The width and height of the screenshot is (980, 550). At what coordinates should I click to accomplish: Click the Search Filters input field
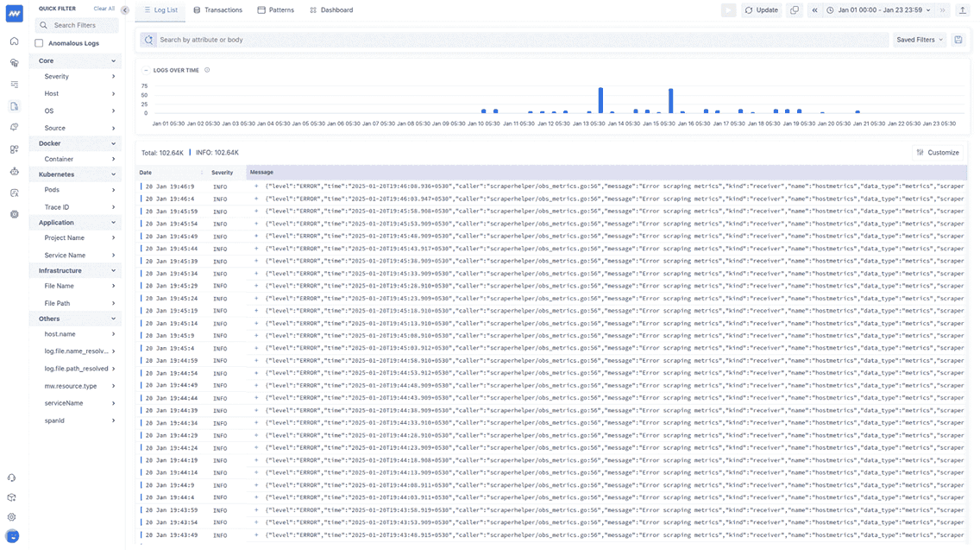[x=76, y=25]
